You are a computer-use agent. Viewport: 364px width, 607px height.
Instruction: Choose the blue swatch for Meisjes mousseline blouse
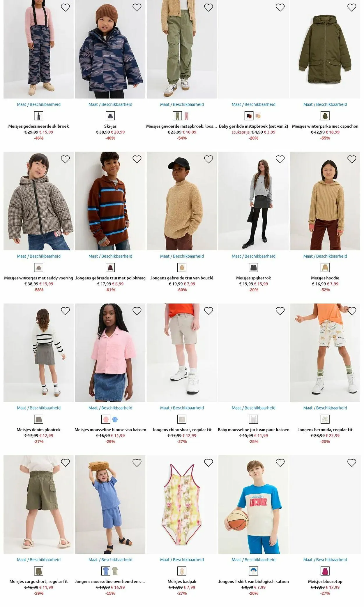coord(115,419)
